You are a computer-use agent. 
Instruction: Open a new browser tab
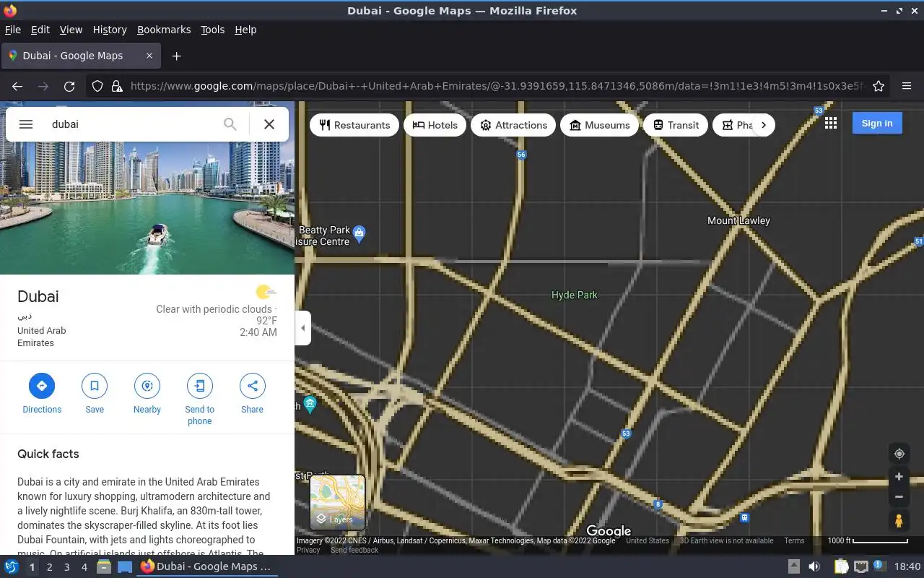176,56
